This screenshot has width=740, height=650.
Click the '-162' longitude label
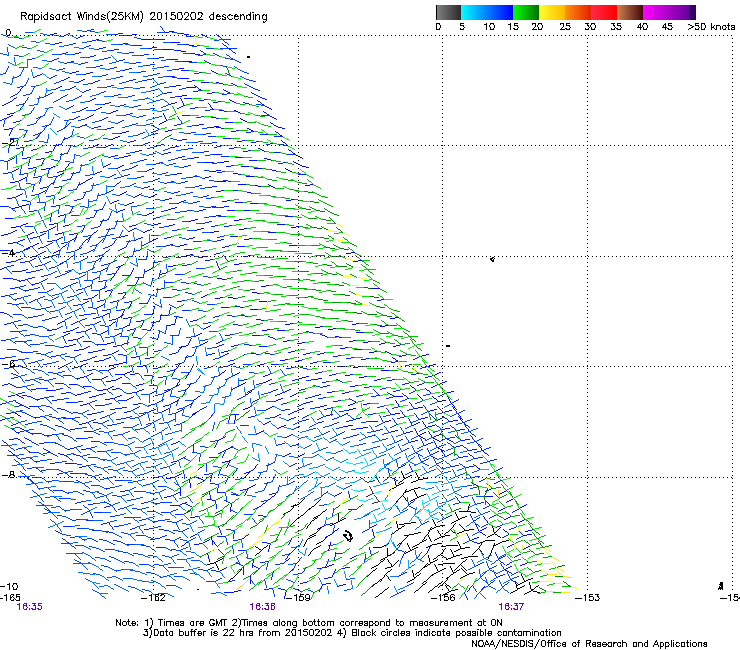(x=153, y=598)
